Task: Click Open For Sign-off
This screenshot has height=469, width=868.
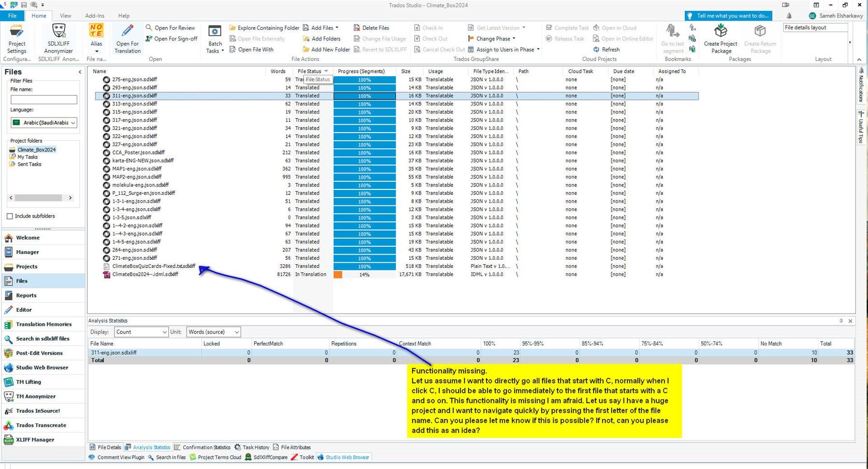Action: (171, 39)
